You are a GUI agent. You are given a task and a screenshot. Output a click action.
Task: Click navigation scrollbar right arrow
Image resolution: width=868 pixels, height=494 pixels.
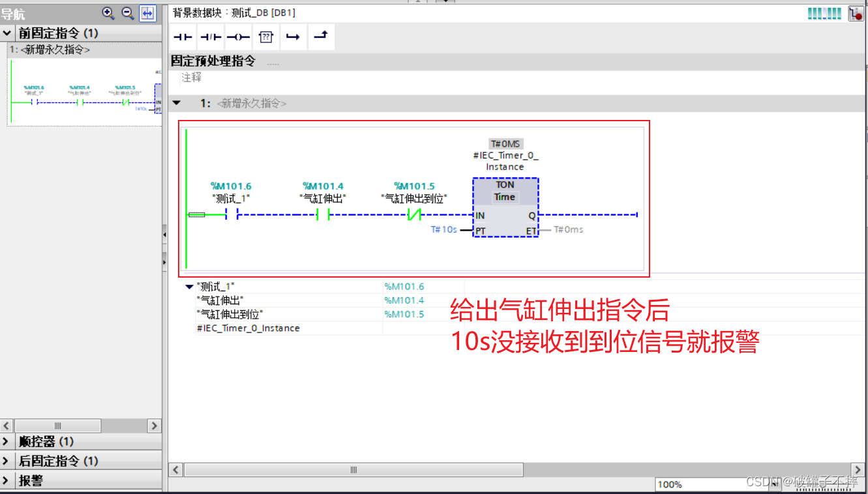tap(155, 426)
